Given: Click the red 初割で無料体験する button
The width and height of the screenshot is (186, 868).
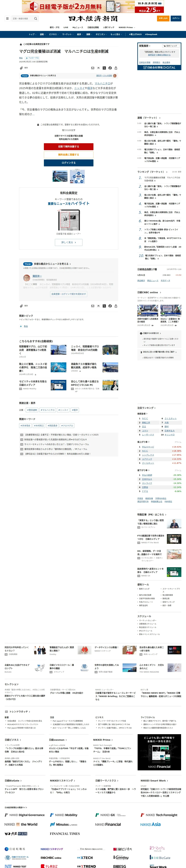Looking at the screenshot, I should pyautogui.click(x=69, y=147).
